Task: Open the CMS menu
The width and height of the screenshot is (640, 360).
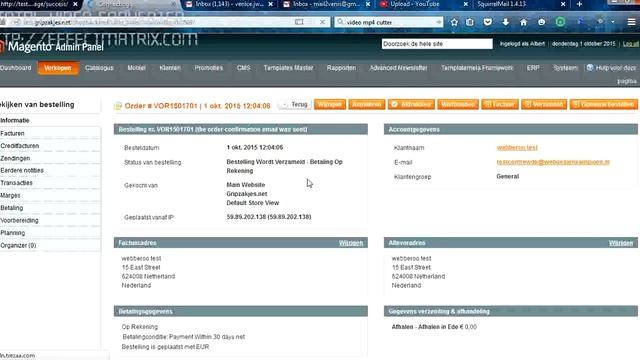Action: click(x=243, y=68)
